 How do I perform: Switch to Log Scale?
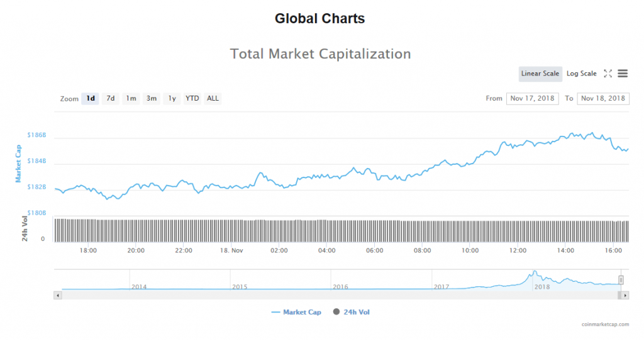point(581,74)
